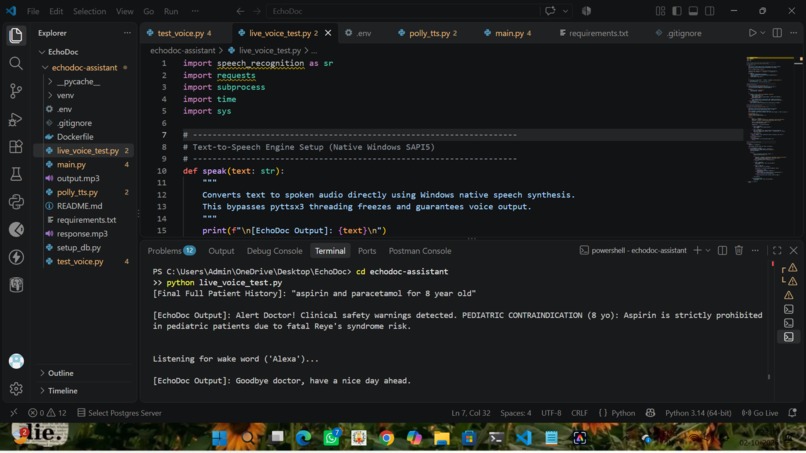Open WhatsApp from the taskbar

pos(331,438)
